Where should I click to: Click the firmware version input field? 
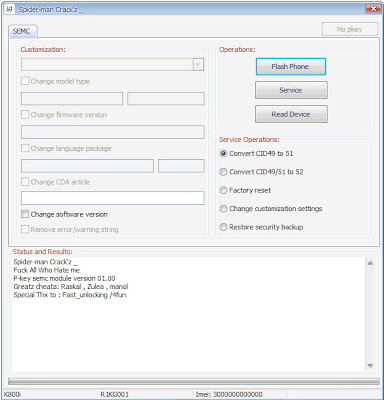coord(113,132)
